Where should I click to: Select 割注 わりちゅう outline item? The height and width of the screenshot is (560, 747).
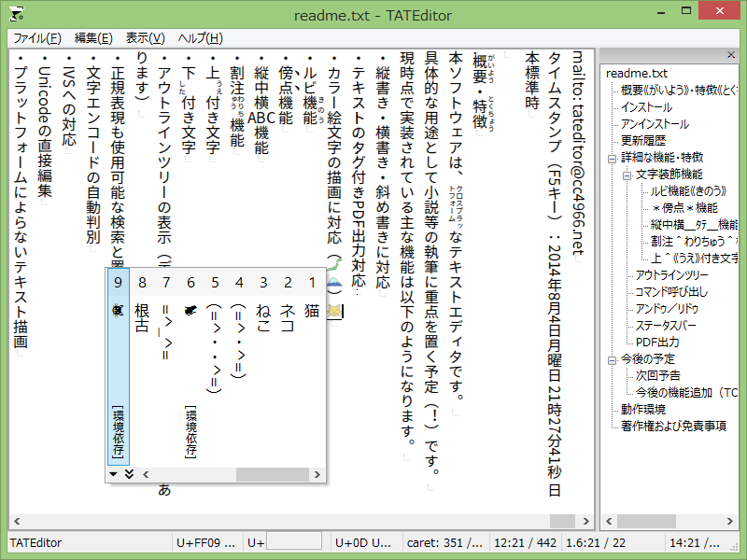click(x=694, y=242)
